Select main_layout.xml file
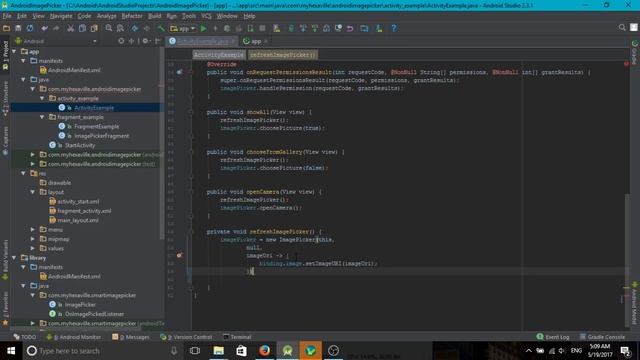640x360 pixels. coord(78,220)
